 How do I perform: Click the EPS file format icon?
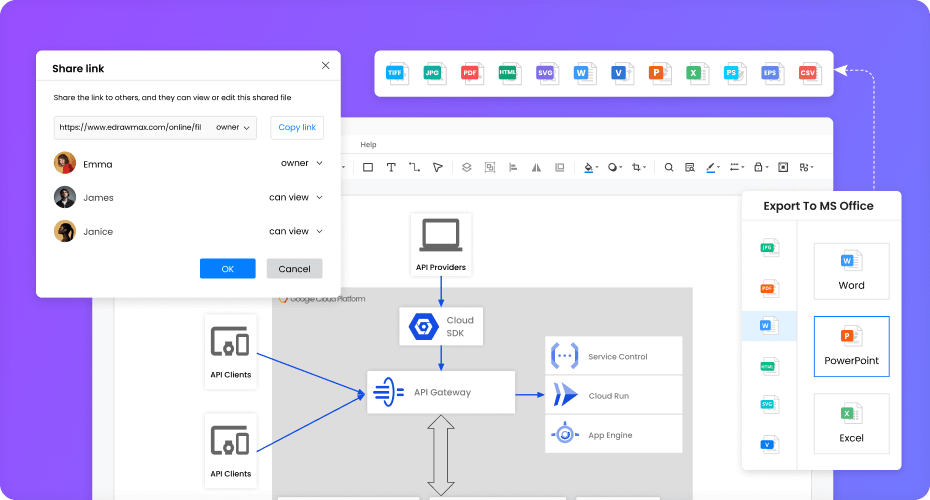[772, 74]
